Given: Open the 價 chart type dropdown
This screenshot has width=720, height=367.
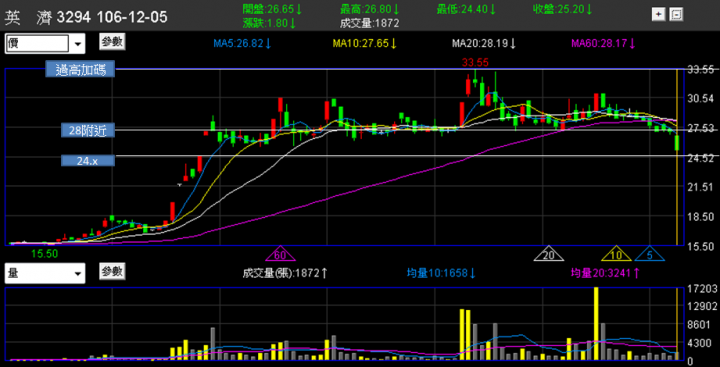Looking at the screenshot, I should pos(45,44).
